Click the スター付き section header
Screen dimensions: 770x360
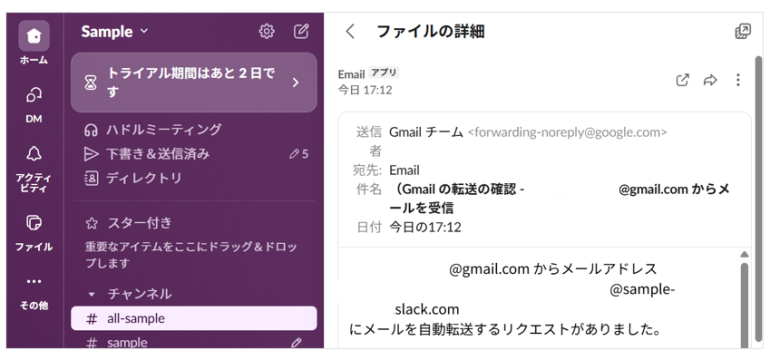point(140,223)
